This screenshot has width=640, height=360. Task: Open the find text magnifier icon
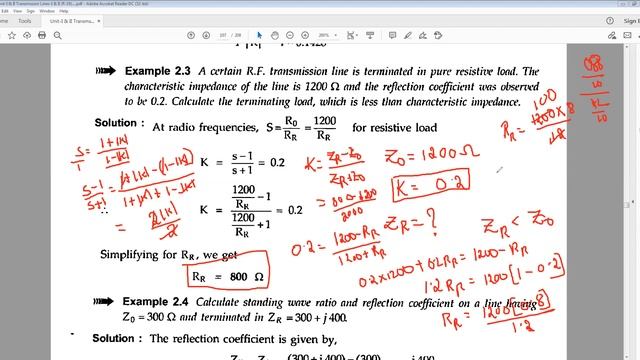[x=58, y=36]
